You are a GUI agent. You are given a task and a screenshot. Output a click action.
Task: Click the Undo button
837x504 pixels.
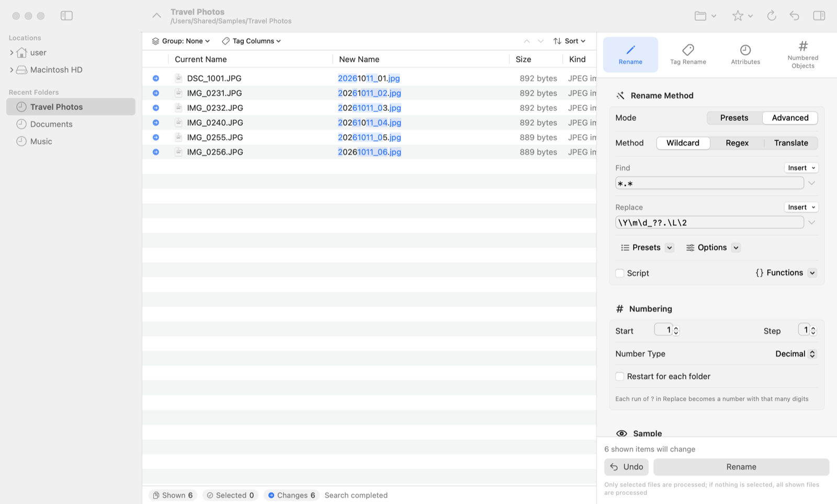click(x=626, y=467)
